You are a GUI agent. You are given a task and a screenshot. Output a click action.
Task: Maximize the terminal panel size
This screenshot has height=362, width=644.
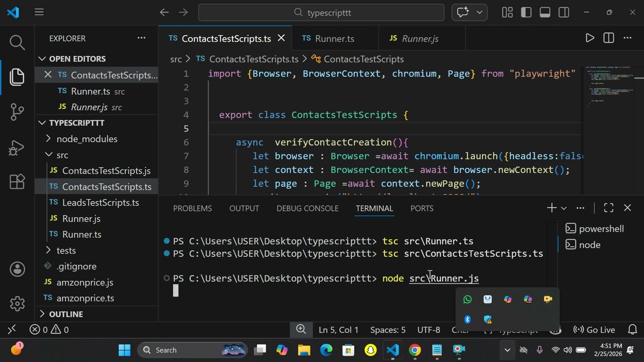click(x=608, y=208)
